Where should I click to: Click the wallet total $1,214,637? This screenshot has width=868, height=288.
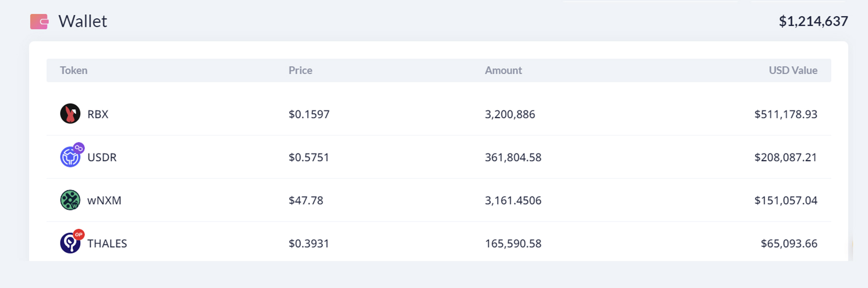[x=813, y=22]
